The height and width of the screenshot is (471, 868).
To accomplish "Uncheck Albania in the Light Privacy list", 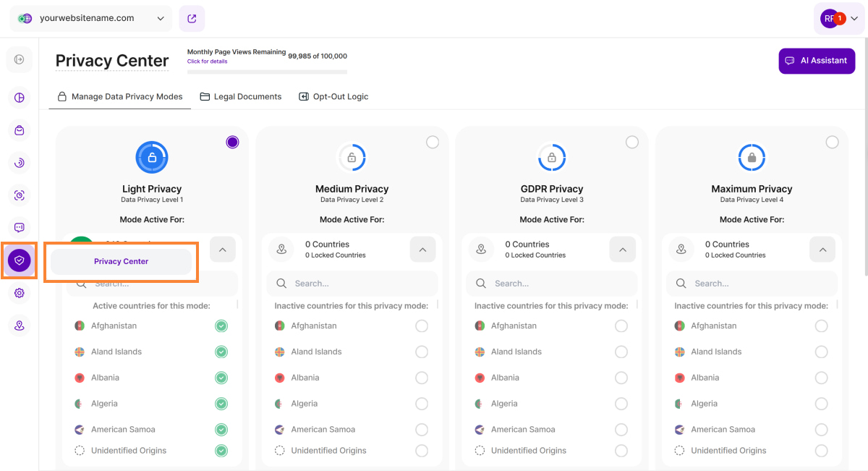I will (x=221, y=378).
